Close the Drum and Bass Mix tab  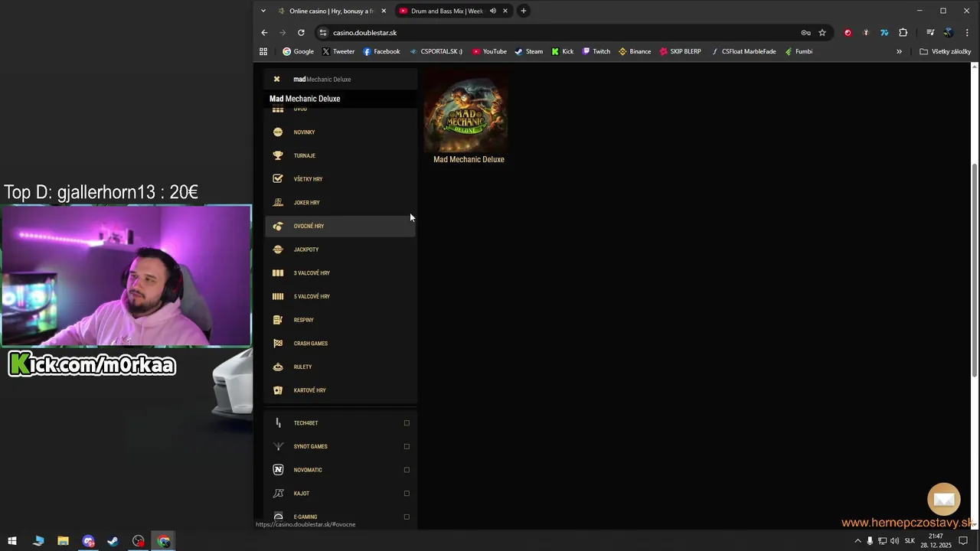[x=505, y=11]
